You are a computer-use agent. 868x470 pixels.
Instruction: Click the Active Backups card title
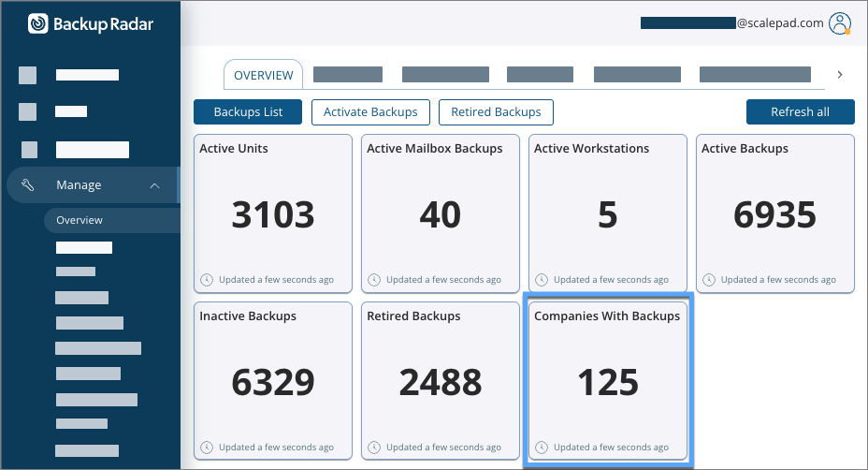click(x=745, y=149)
